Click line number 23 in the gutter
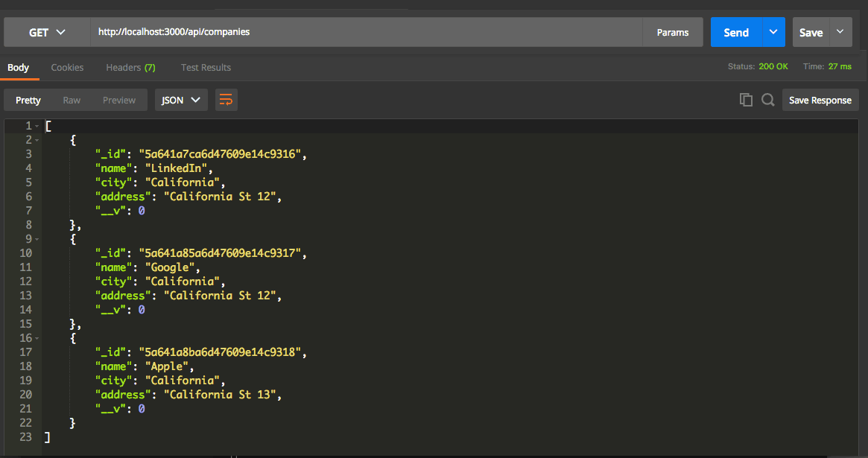Viewport: 868px width, 458px height. tap(25, 437)
